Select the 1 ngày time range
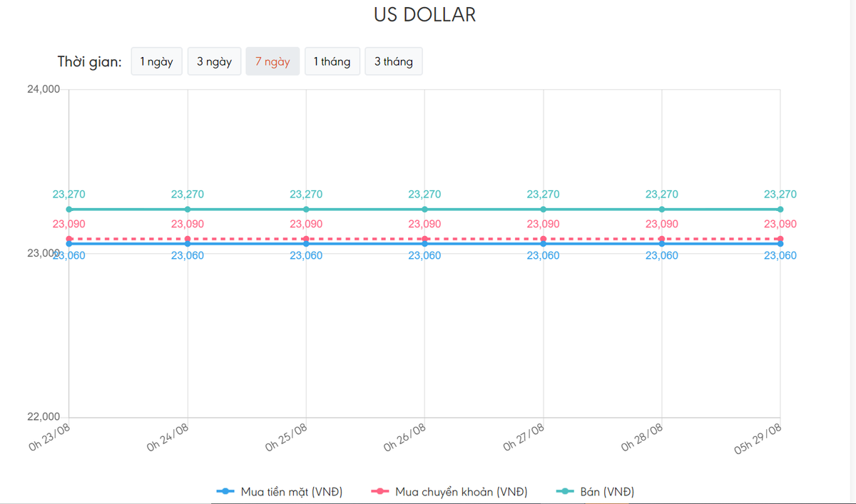 [x=157, y=61]
